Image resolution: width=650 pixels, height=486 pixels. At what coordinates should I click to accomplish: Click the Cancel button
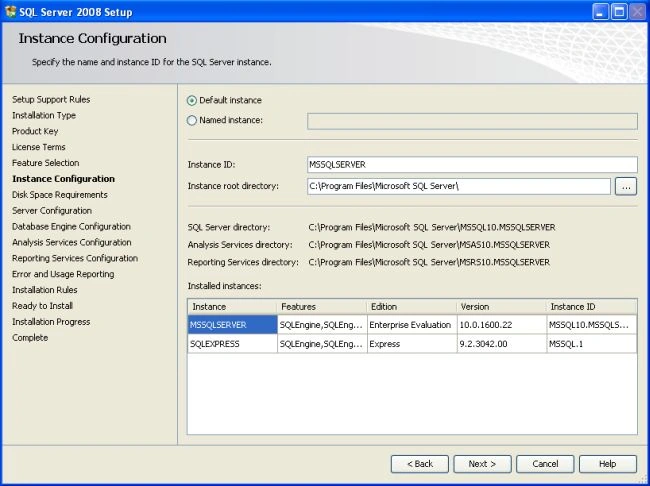[545, 464]
